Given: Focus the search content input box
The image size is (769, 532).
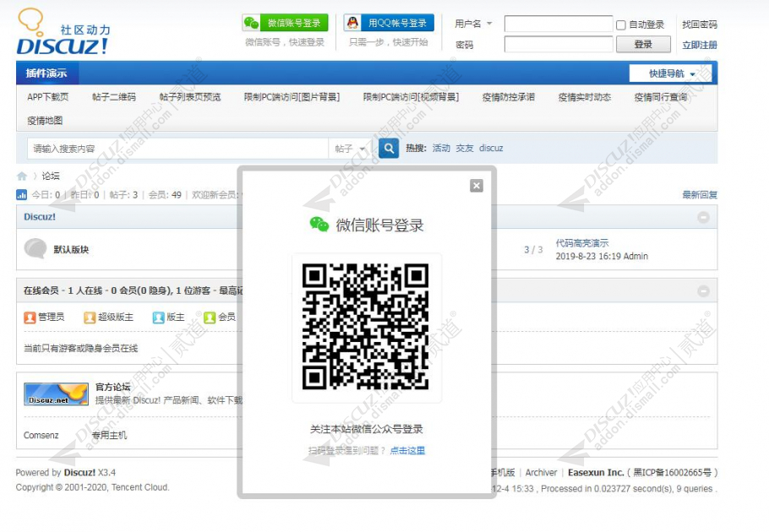Looking at the screenshot, I should pos(177,149).
